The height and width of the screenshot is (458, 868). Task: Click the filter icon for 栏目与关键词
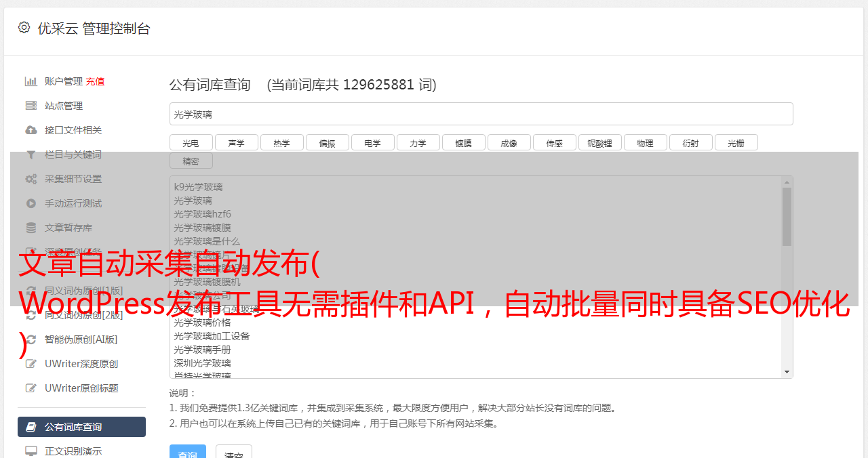[x=31, y=154]
